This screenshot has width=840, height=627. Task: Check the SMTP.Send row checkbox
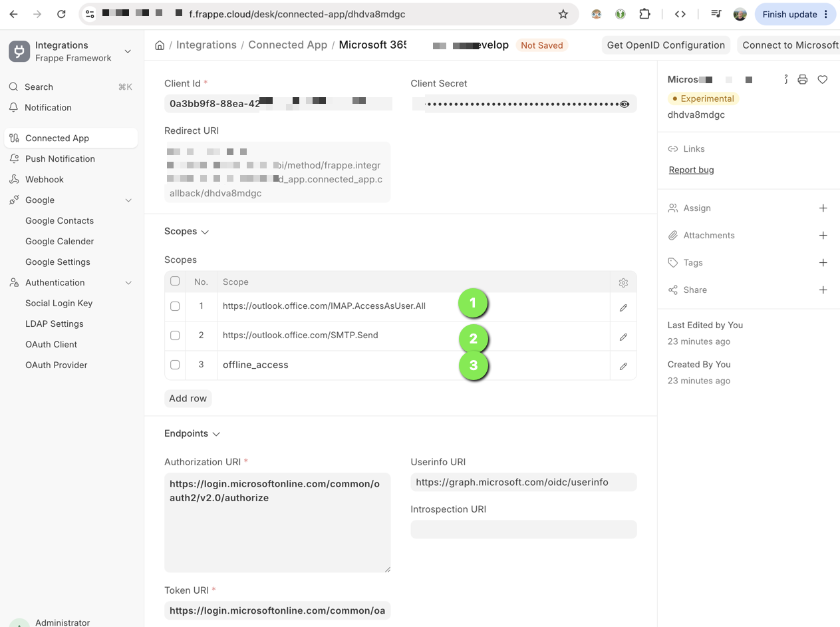[x=175, y=335]
